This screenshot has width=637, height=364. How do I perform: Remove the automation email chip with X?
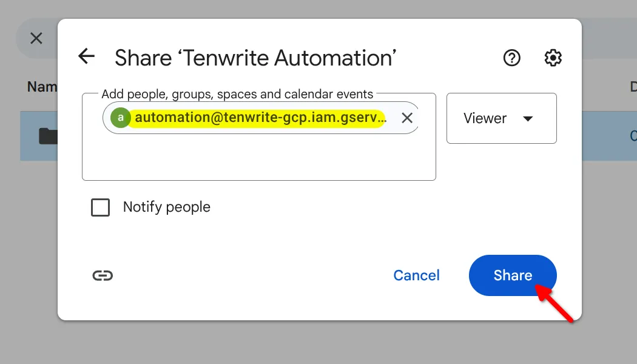[x=407, y=118]
